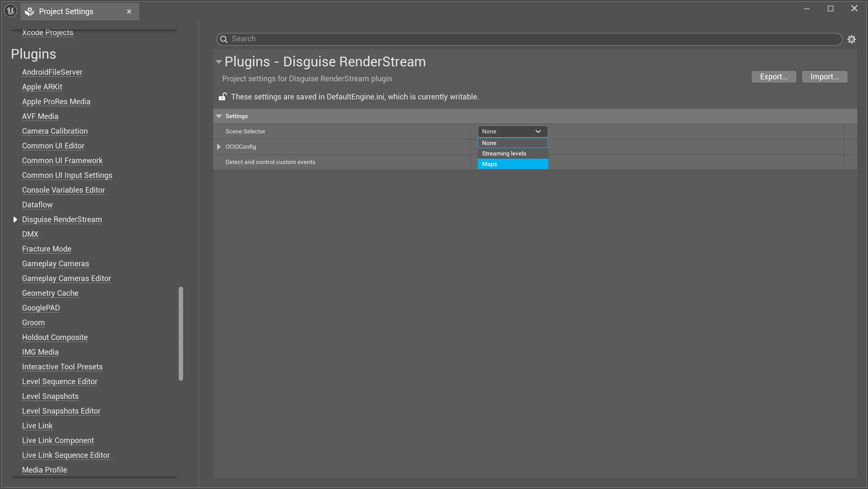Click the Import button
The width and height of the screenshot is (868, 489).
point(824,76)
